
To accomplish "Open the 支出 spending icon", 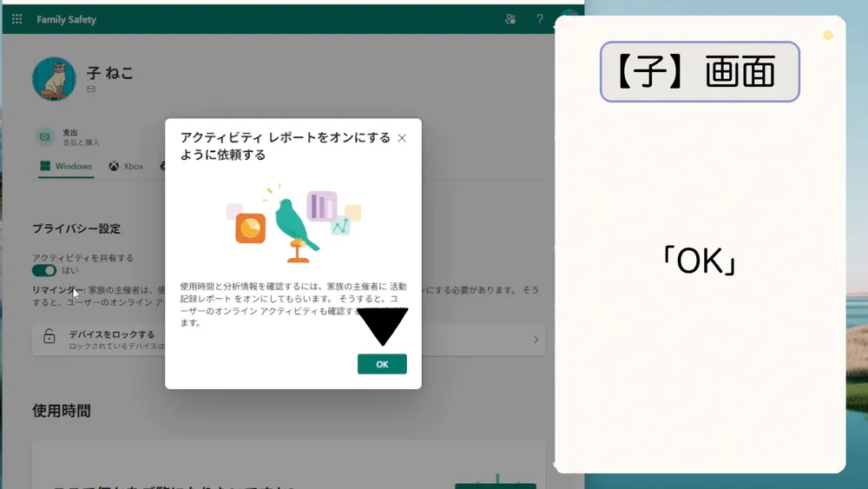I will tap(45, 136).
